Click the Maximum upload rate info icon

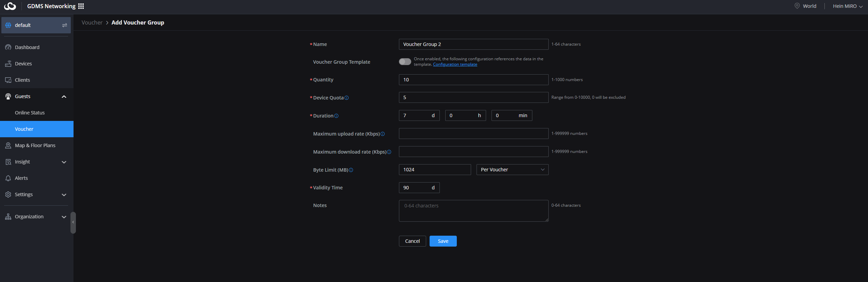click(383, 134)
